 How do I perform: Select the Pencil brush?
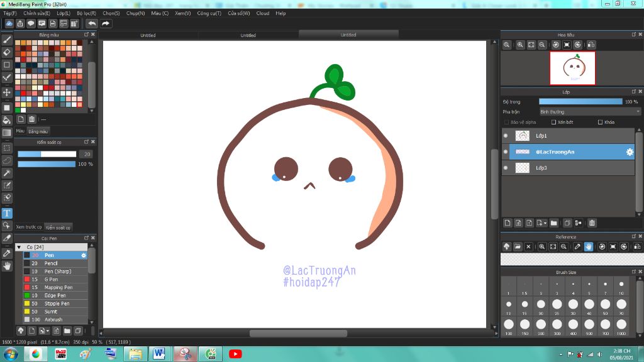[55, 263]
